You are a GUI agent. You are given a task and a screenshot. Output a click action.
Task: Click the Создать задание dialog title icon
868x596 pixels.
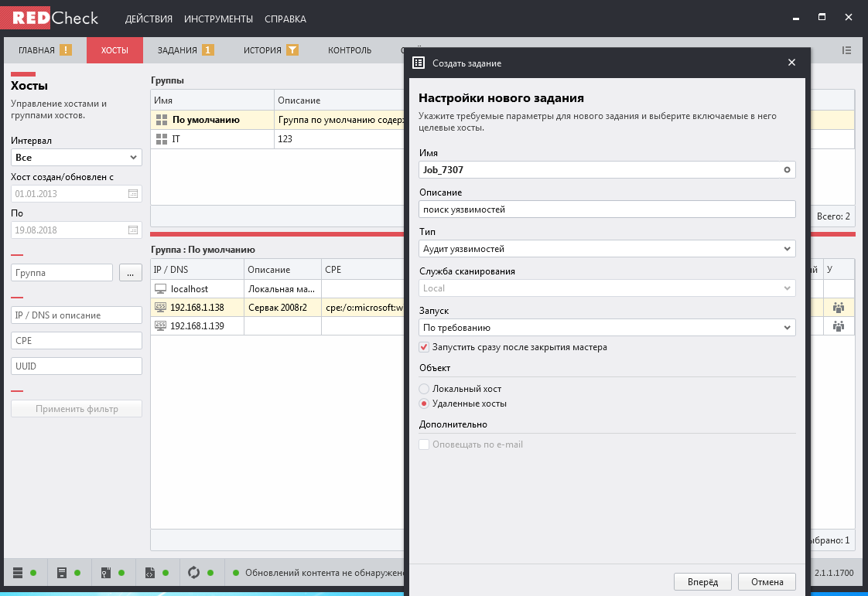tap(419, 63)
